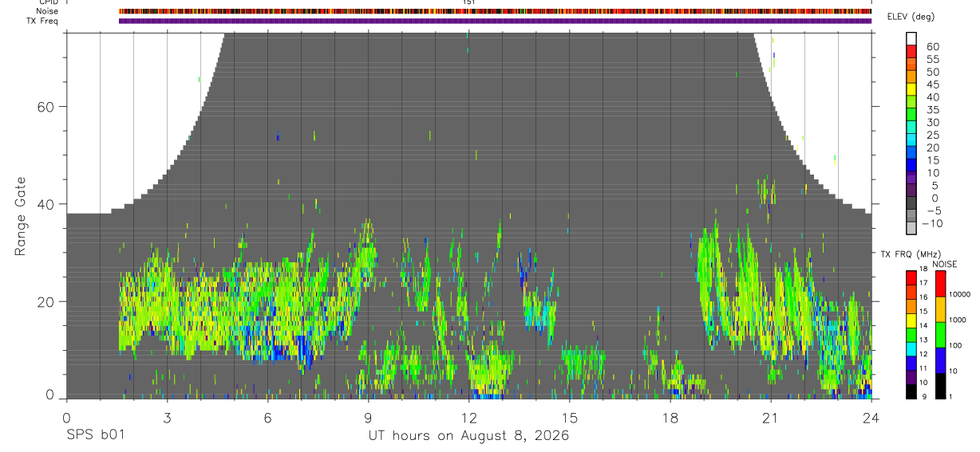
Task: Pick the black 9 MHz TX FRQ swatch
Action: (x=911, y=391)
